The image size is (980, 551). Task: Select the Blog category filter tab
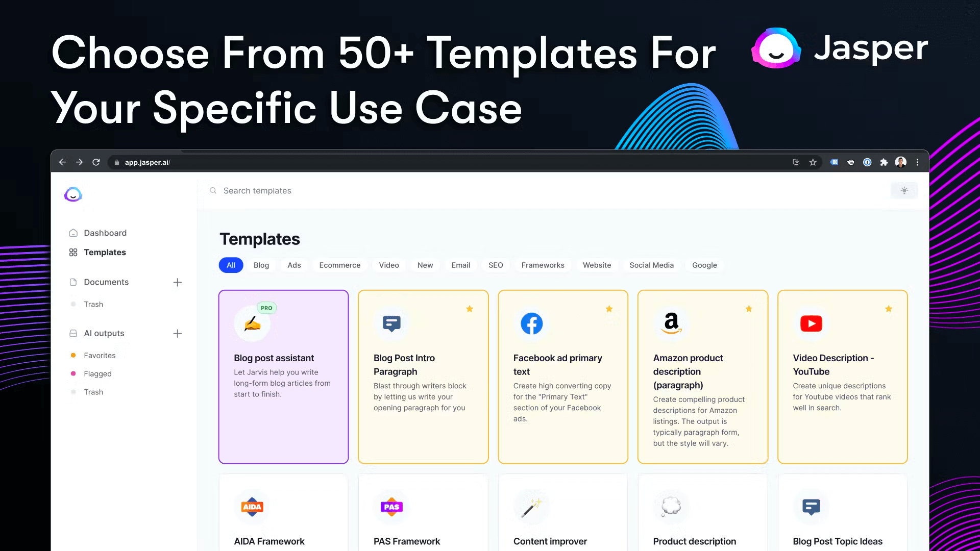(261, 264)
